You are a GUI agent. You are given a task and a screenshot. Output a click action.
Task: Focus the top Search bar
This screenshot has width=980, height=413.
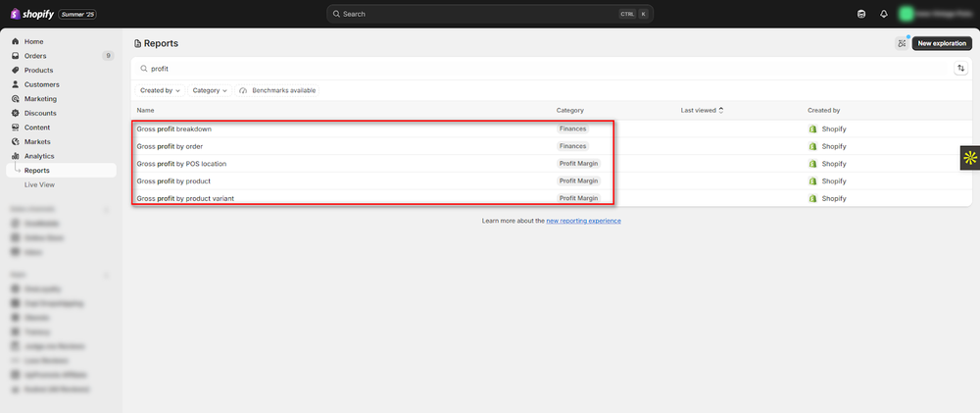click(x=490, y=14)
